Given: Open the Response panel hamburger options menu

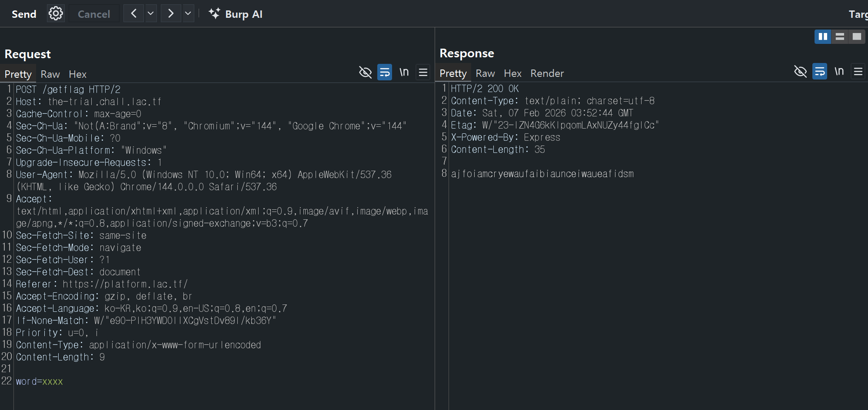Looking at the screenshot, I should click(858, 71).
